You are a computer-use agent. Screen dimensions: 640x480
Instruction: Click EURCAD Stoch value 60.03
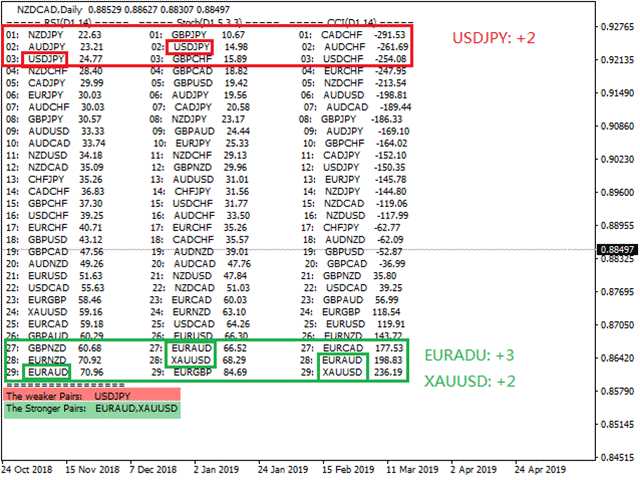click(x=235, y=300)
